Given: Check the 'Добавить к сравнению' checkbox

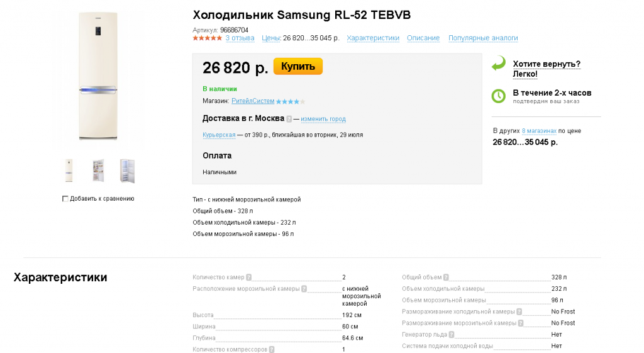Looking at the screenshot, I should (65, 199).
